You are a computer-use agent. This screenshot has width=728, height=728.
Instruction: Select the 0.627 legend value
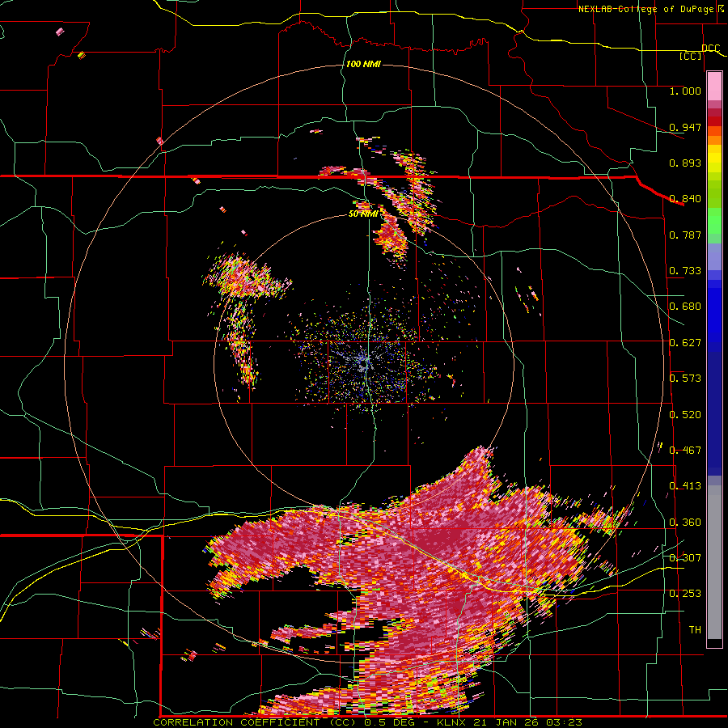pos(685,343)
